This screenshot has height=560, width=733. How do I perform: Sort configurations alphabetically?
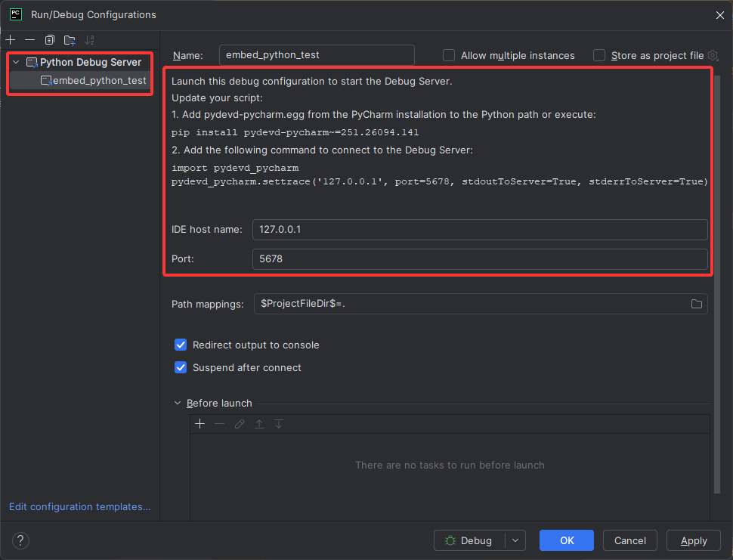click(x=89, y=40)
